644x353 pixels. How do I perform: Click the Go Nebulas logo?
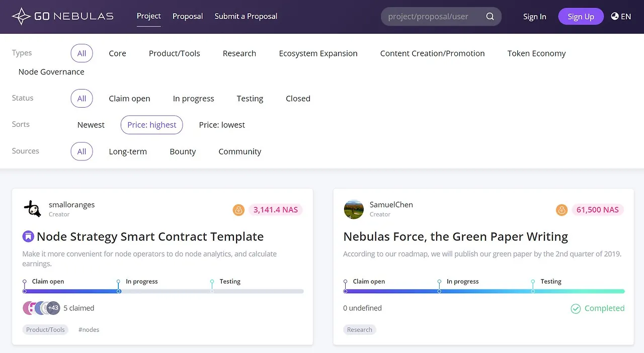tap(63, 16)
